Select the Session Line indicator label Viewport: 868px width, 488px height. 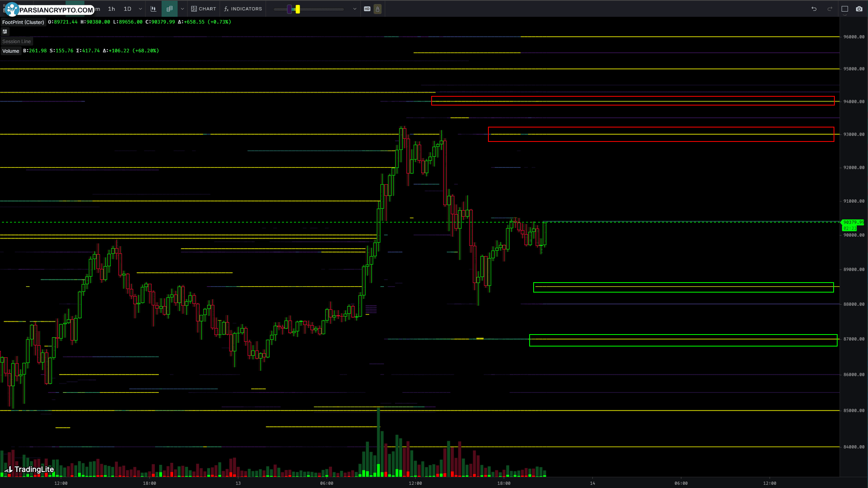[x=16, y=42]
